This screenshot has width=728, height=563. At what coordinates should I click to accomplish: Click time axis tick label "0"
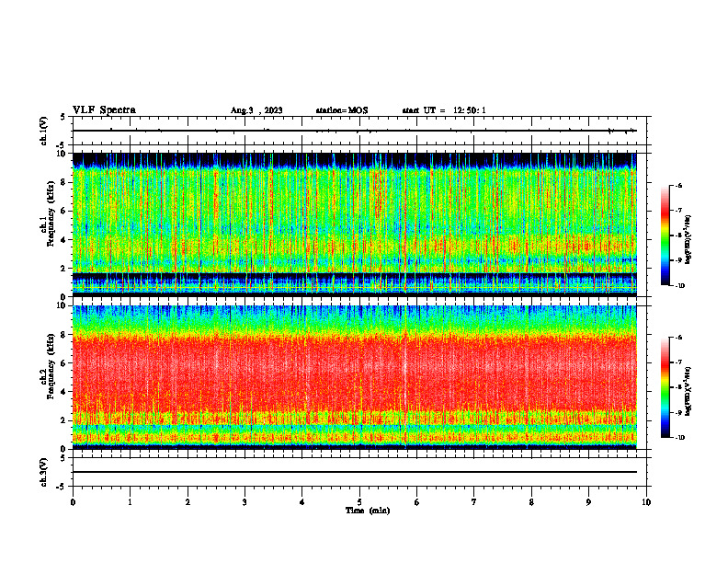(x=73, y=502)
